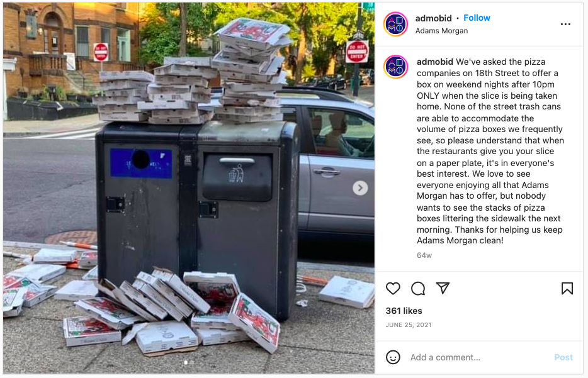Open the June 25, 2021 post date
This screenshot has height=378, width=588.
[x=409, y=325]
